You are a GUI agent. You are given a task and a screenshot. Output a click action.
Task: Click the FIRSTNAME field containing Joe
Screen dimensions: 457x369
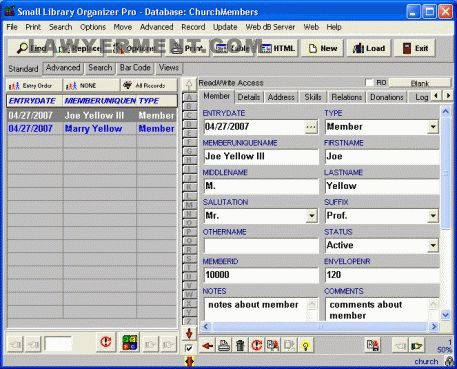[x=382, y=157]
